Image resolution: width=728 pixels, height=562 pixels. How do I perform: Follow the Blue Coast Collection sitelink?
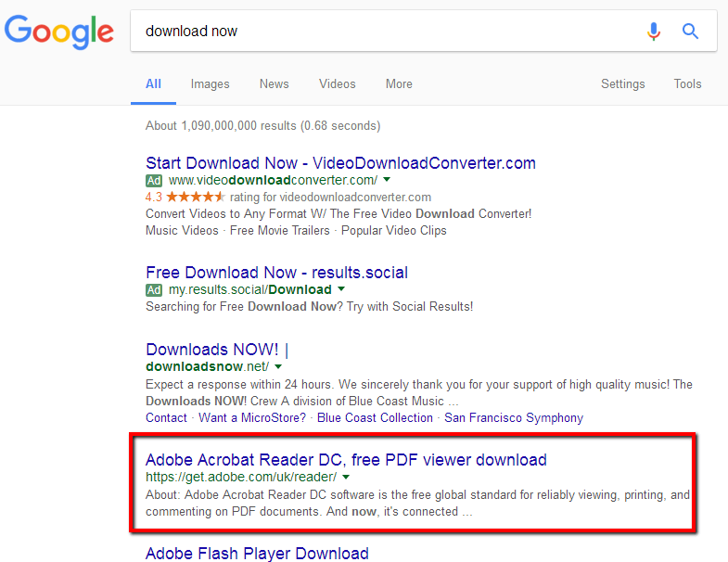point(375,417)
